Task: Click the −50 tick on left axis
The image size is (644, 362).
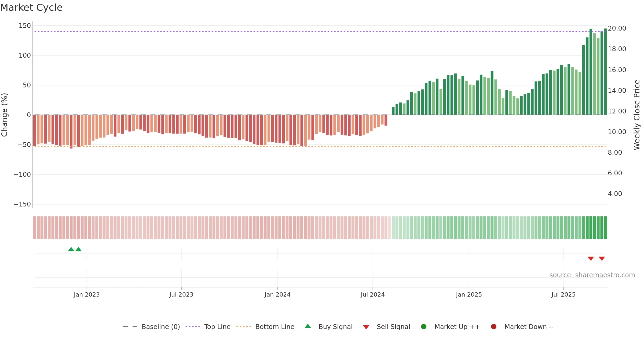Action: 24,145
